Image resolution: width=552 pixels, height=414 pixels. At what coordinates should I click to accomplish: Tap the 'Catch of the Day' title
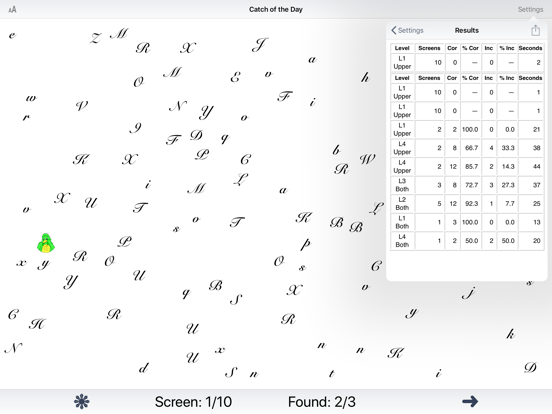[x=276, y=10]
